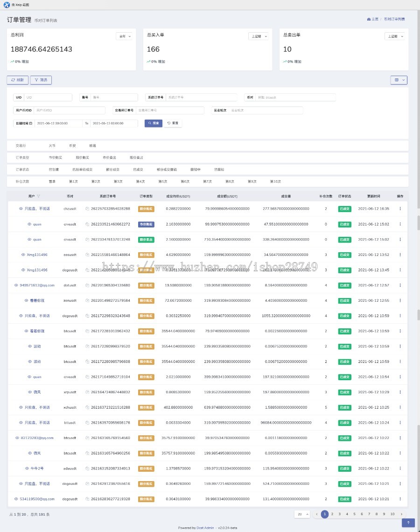Click the scroll-to-top arrow button
Image resolution: width=420 pixels, height=532 pixels.
tap(408, 523)
